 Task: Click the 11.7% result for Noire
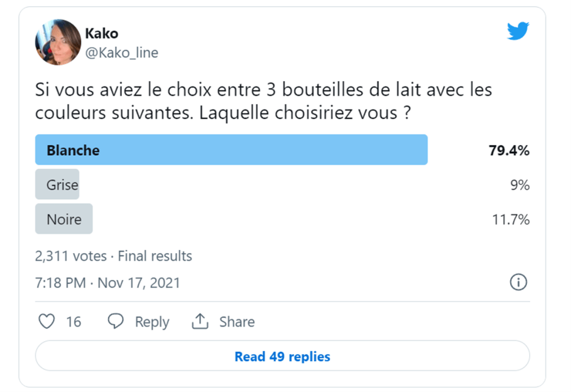pos(510,219)
